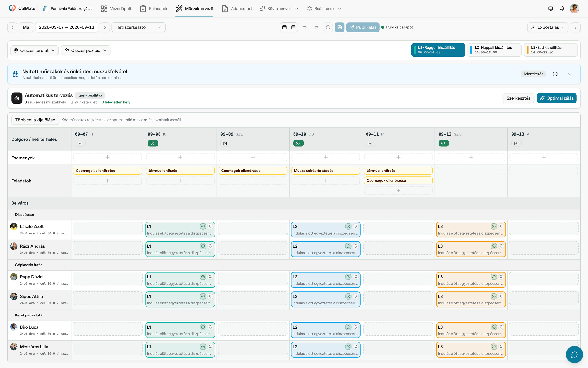The height and width of the screenshot is (368, 588).
Task: Open the chat support bubble
Action: click(574, 355)
